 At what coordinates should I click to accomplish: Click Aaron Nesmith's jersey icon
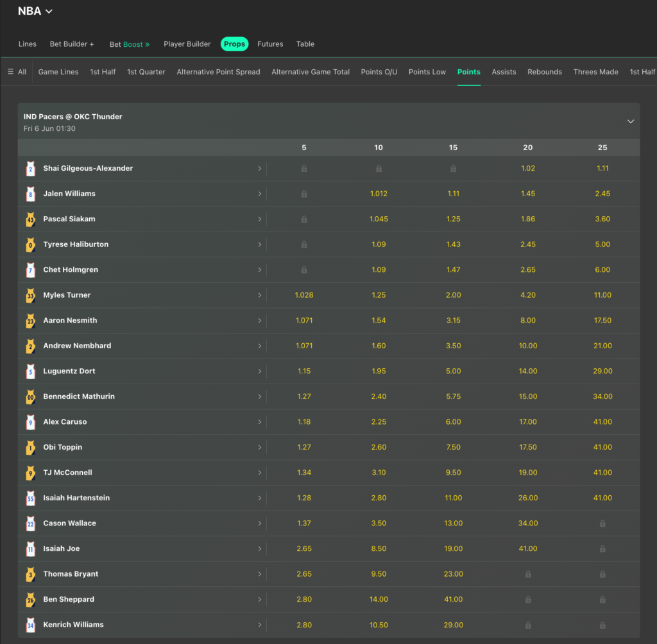coord(30,321)
